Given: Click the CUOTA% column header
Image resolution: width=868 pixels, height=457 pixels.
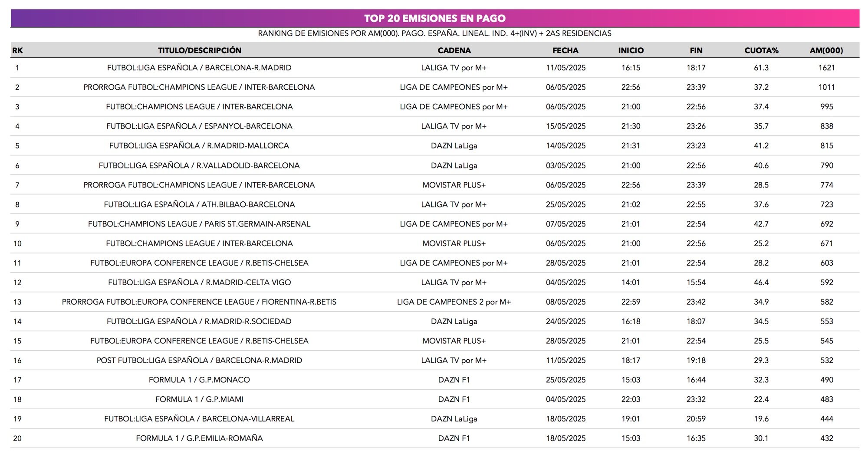Looking at the screenshot, I should click(x=761, y=50).
